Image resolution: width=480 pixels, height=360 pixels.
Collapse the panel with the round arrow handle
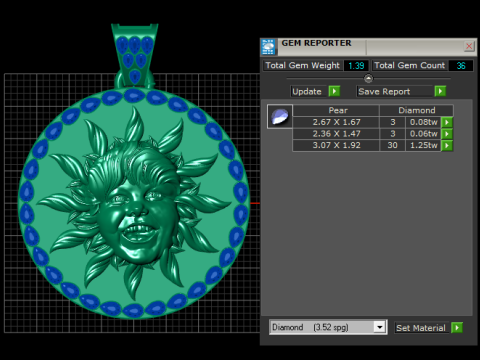[x=368, y=79]
